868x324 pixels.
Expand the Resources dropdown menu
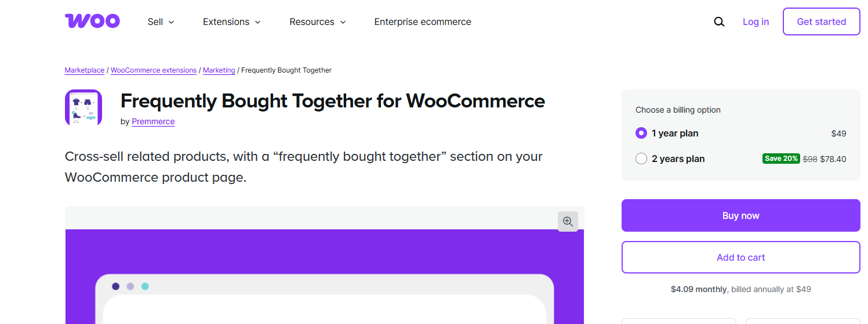coord(317,22)
